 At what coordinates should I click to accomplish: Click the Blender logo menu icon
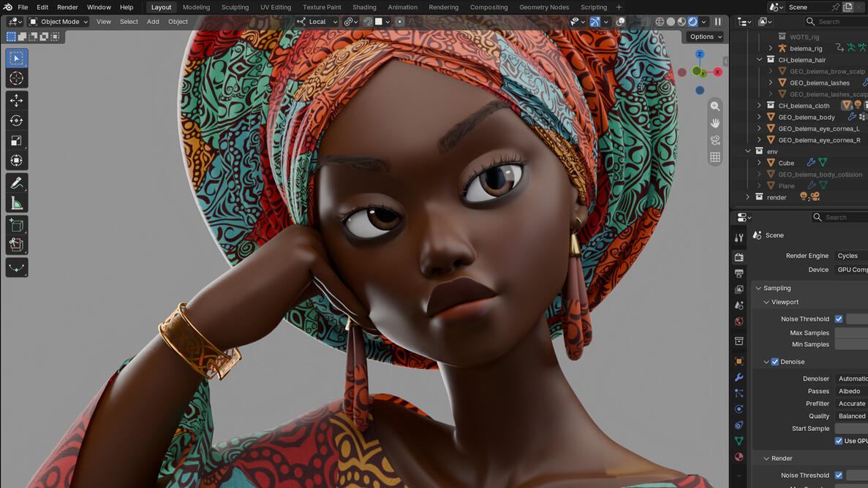pyautogui.click(x=7, y=7)
